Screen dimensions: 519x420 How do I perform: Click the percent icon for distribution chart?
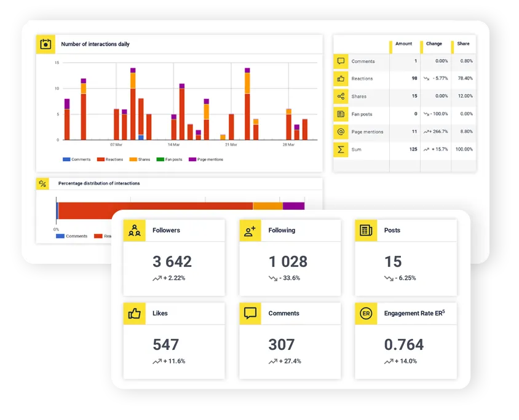click(42, 183)
